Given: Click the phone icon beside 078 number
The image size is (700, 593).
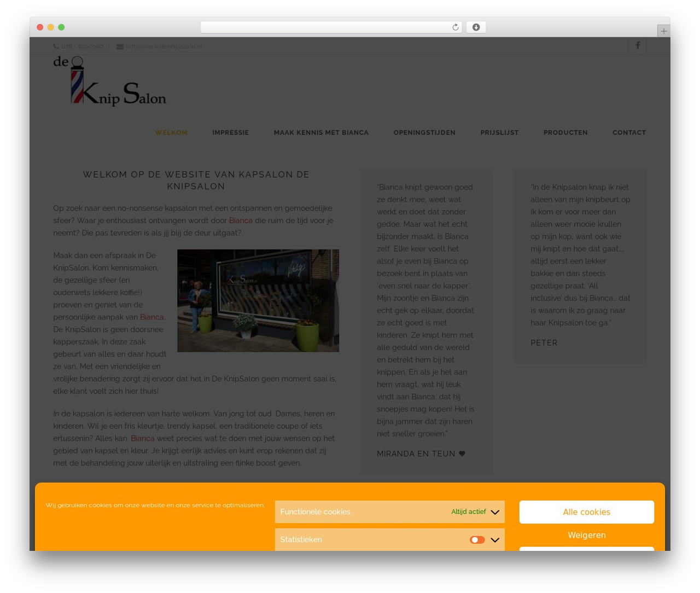Looking at the screenshot, I should pos(56,46).
